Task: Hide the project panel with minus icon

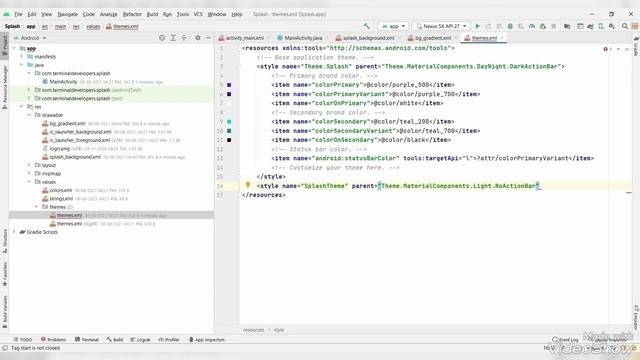Action: click(x=208, y=38)
